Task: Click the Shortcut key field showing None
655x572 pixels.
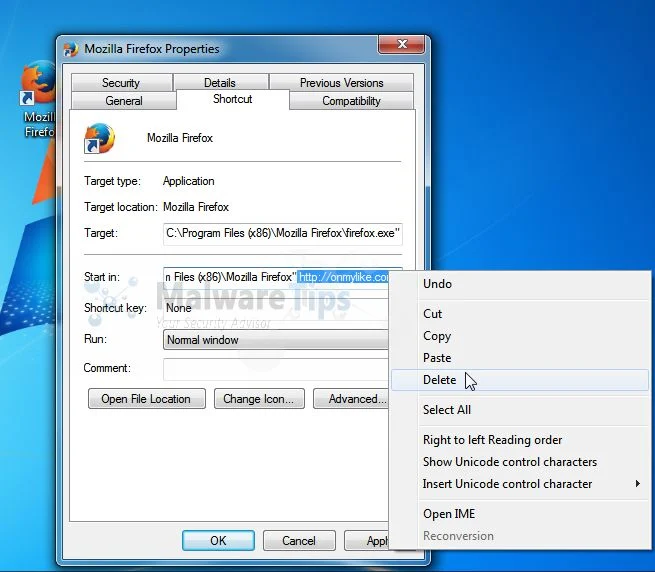Action: click(276, 308)
